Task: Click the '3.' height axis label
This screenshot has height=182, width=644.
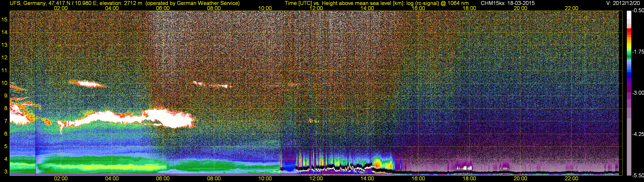Action: [x=6, y=172]
